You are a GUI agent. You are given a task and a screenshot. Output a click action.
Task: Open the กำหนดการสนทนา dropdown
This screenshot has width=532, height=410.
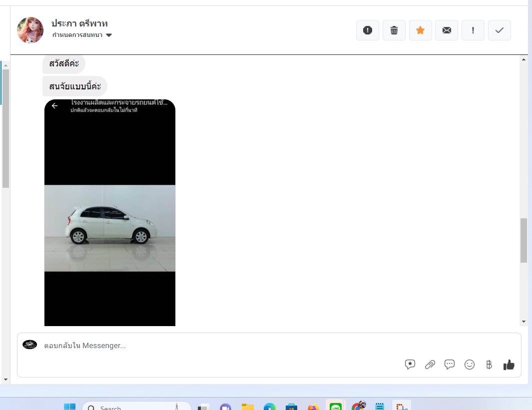82,35
